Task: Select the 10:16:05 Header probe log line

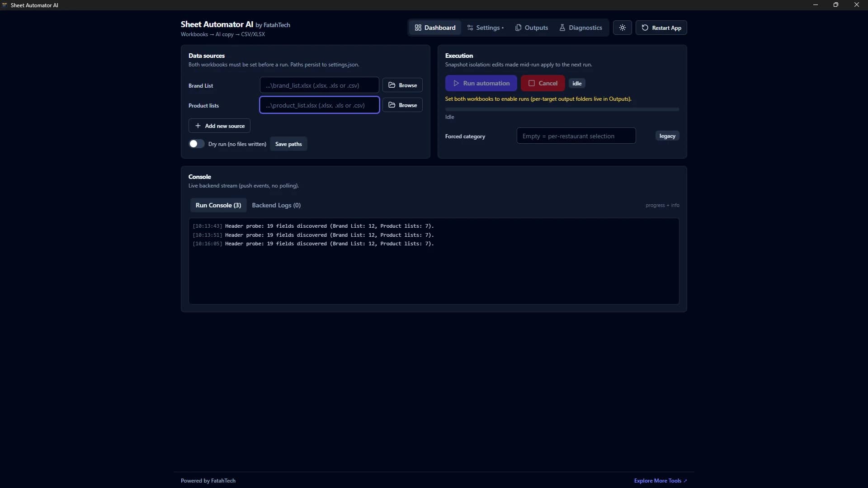Action: click(x=313, y=244)
